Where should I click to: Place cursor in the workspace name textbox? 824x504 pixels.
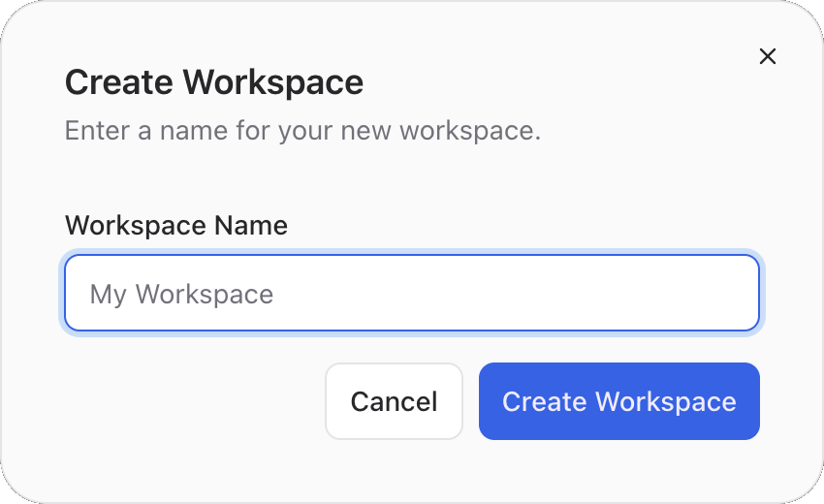click(412, 293)
